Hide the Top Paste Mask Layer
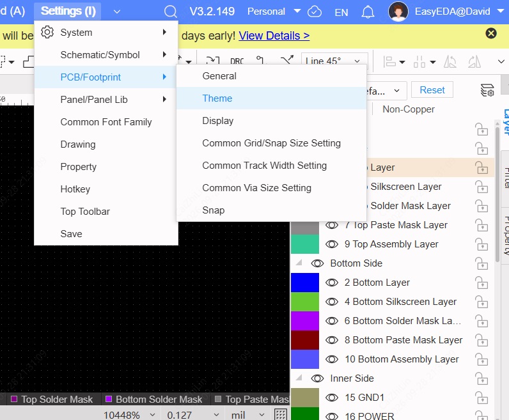Viewport: 509px width, 420px height. pos(332,225)
